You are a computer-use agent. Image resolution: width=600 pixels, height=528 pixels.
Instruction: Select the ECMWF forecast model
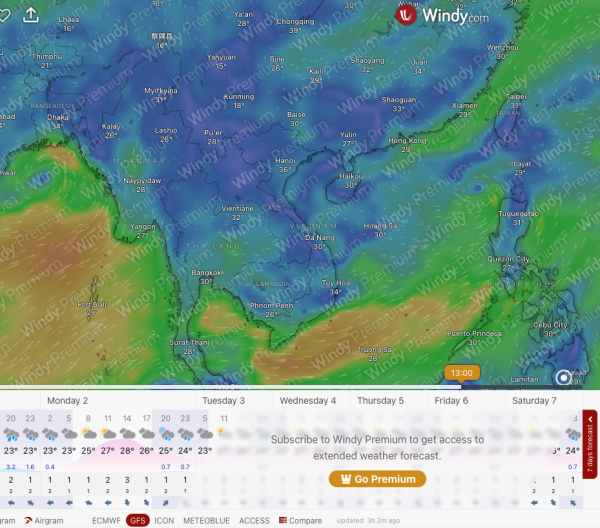(x=105, y=520)
